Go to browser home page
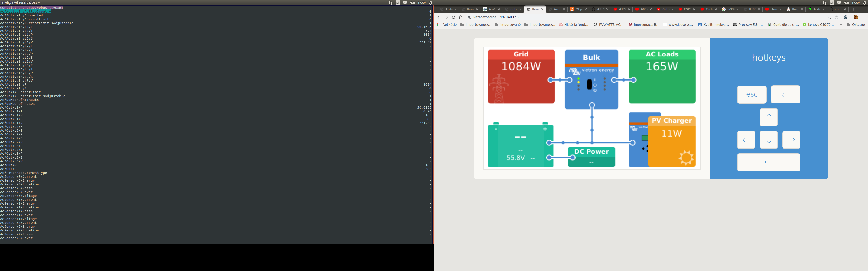This screenshot has height=271, width=868. pos(461,17)
